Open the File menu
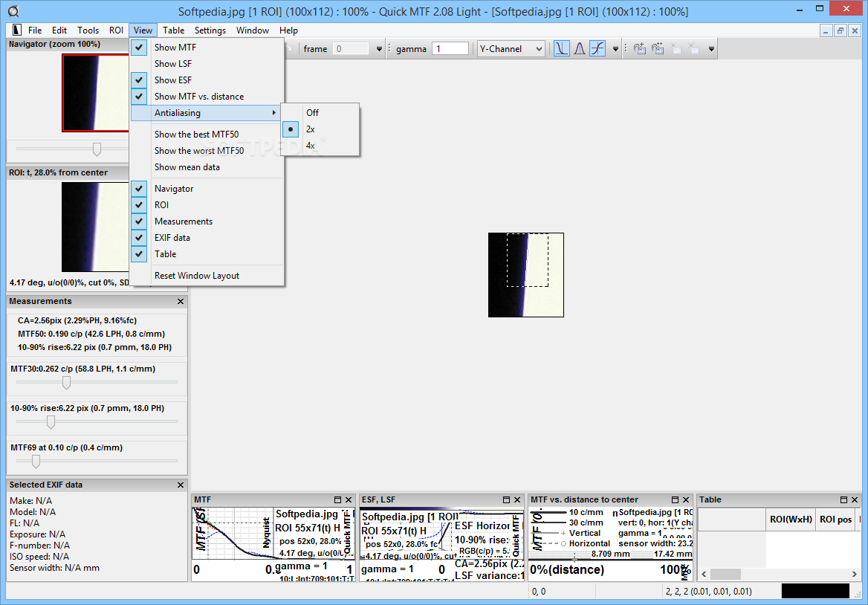This screenshot has height=605, width=868. point(35,30)
